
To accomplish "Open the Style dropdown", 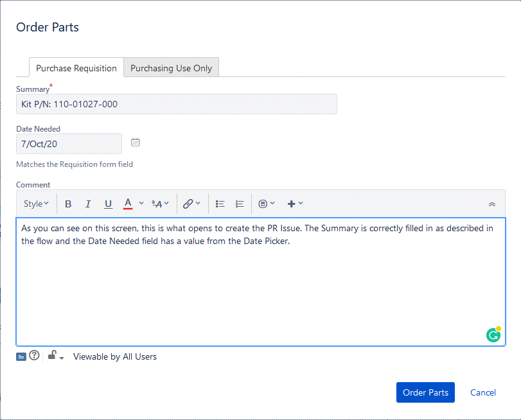I will 36,204.
